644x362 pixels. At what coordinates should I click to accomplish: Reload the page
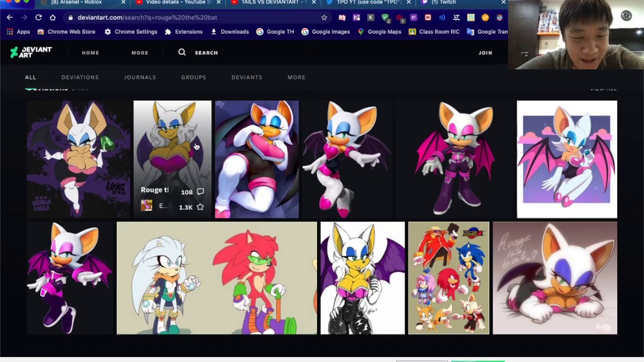[x=38, y=17]
